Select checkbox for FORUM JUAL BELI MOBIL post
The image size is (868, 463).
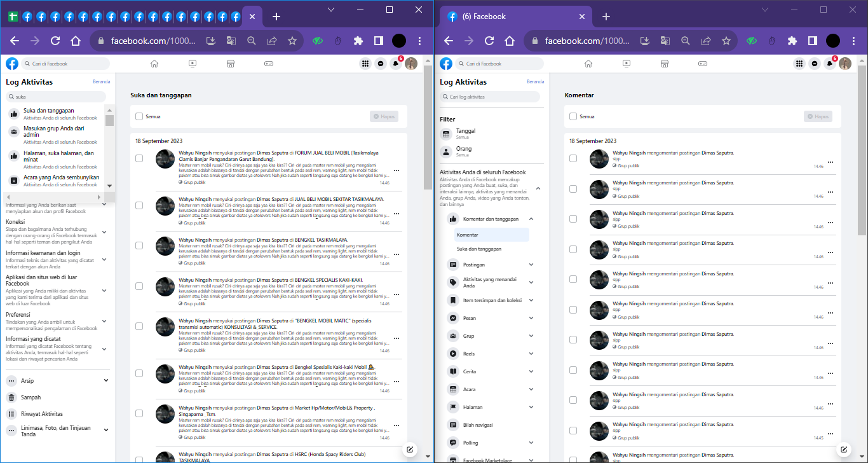coord(139,158)
